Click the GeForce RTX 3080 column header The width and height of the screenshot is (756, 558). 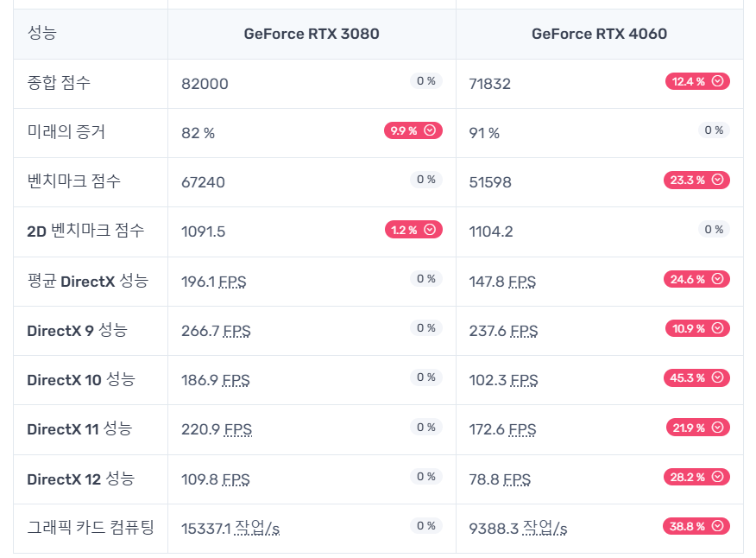312,35
